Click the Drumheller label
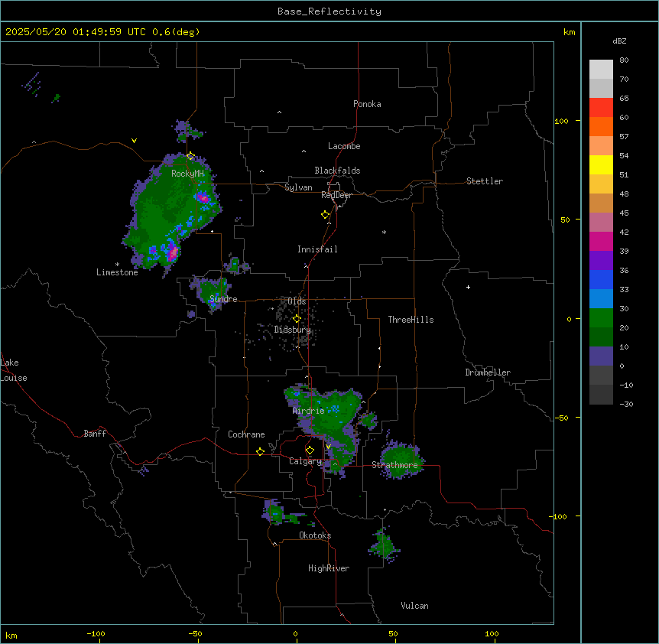The width and height of the screenshot is (659, 644). click(x=488, y=372)
